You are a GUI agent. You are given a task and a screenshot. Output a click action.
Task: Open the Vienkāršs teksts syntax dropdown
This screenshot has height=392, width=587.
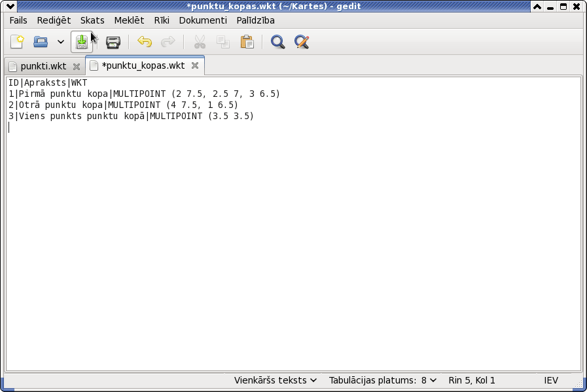(x=276, y=380)
